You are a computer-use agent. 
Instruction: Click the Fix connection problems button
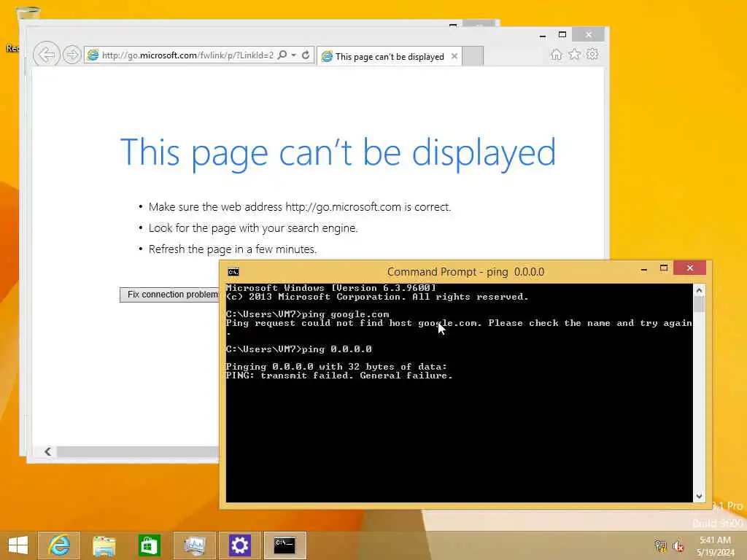169,295
